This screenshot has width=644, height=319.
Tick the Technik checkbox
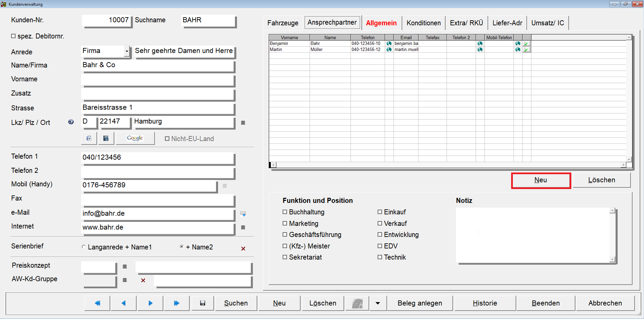click(x=380, y=257)
